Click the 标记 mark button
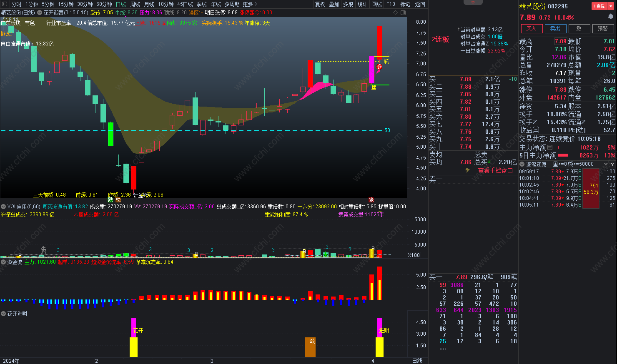The image size is (617, 364). (x=405, y=4)
